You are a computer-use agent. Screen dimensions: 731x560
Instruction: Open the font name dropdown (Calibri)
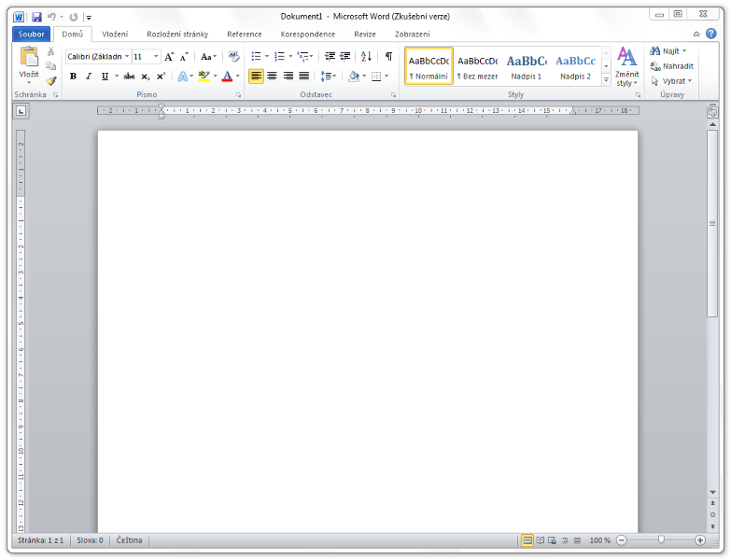point(127,56)
